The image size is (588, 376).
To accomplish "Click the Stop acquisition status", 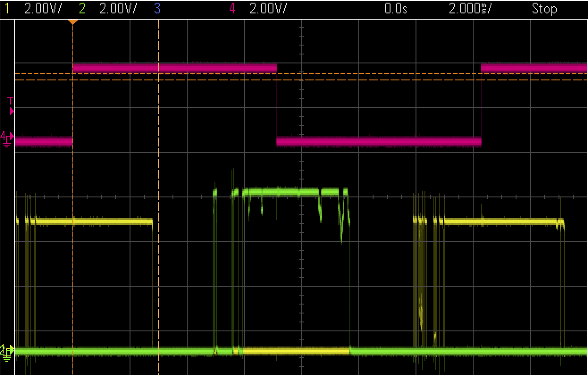I will pos(544,8).
